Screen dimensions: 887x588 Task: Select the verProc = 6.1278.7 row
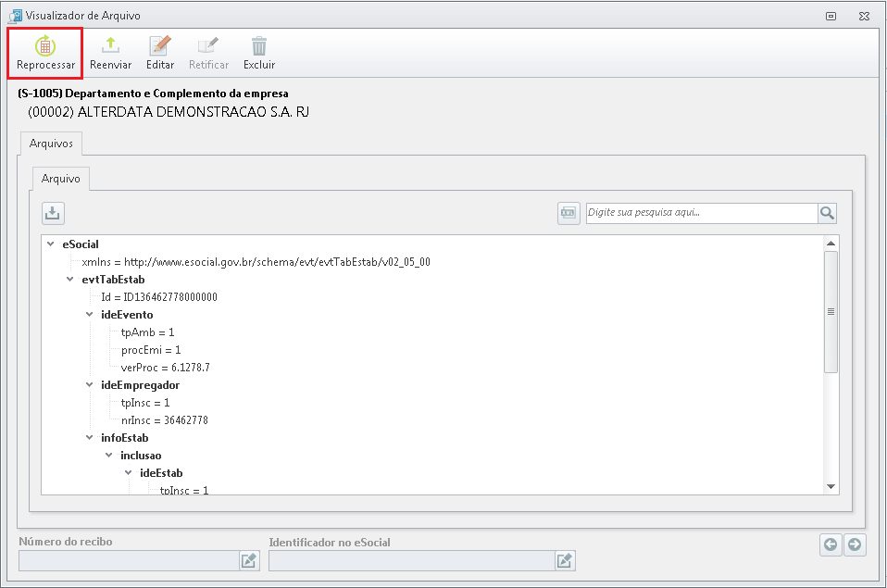165,368
